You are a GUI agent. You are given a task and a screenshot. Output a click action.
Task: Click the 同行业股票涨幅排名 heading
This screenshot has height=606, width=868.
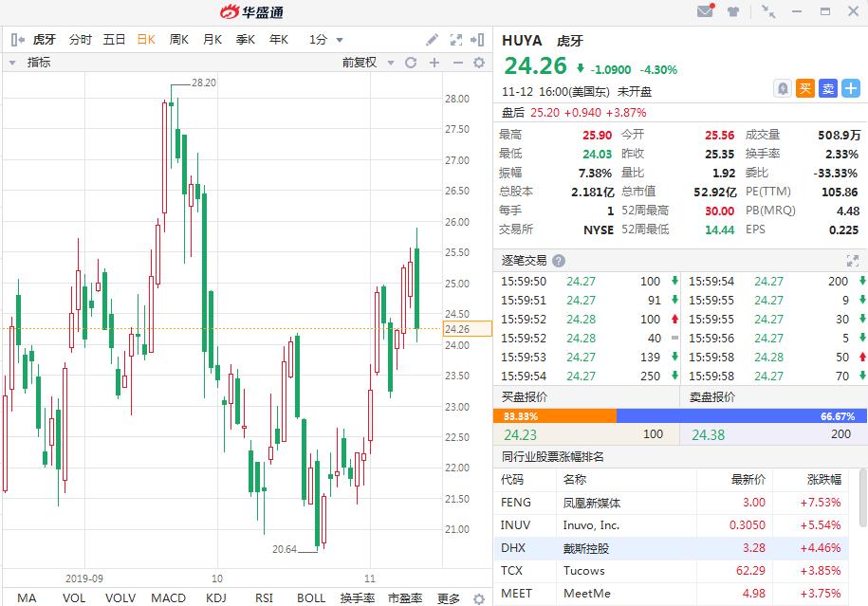pyautogui.click(x=552, y=456)
